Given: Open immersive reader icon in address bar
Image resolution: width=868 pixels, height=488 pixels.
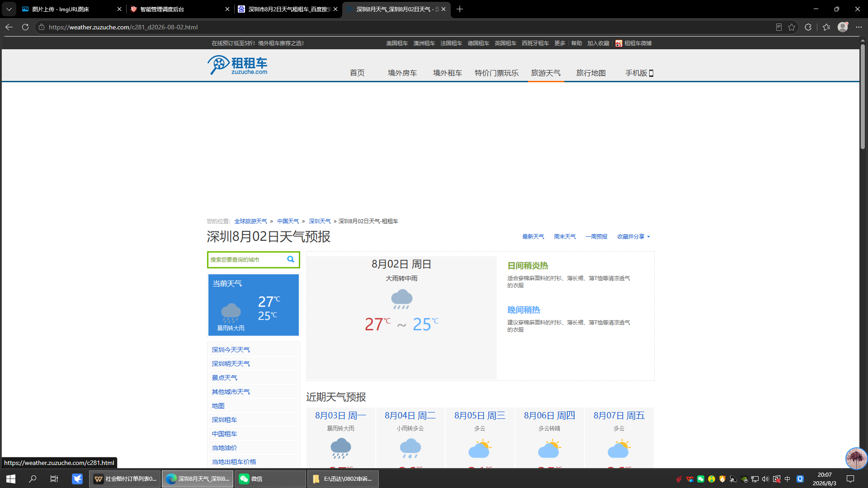Looking at the screenshot, I should pyautogui.click(x=779, y=27).
